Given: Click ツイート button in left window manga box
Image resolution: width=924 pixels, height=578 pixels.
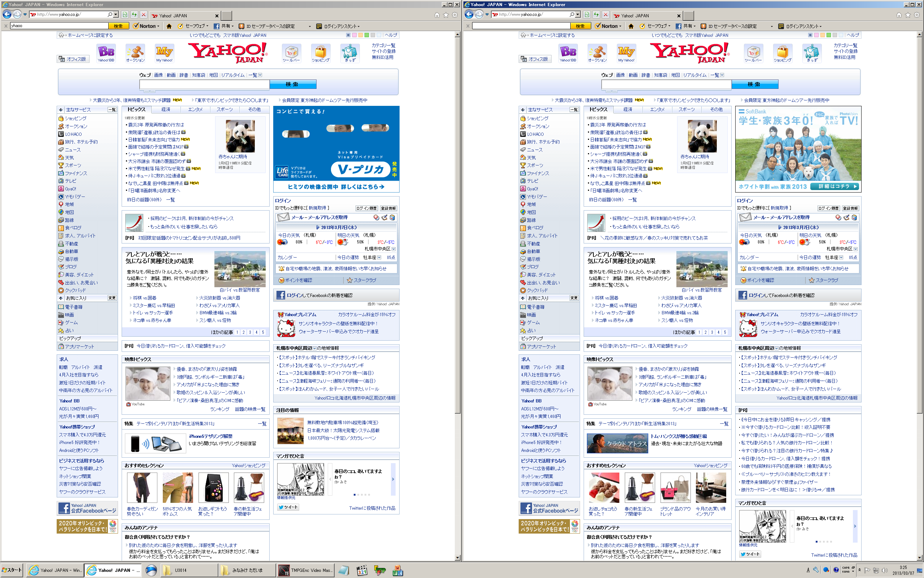Looking at the screenshot, I should coord(288,507).
